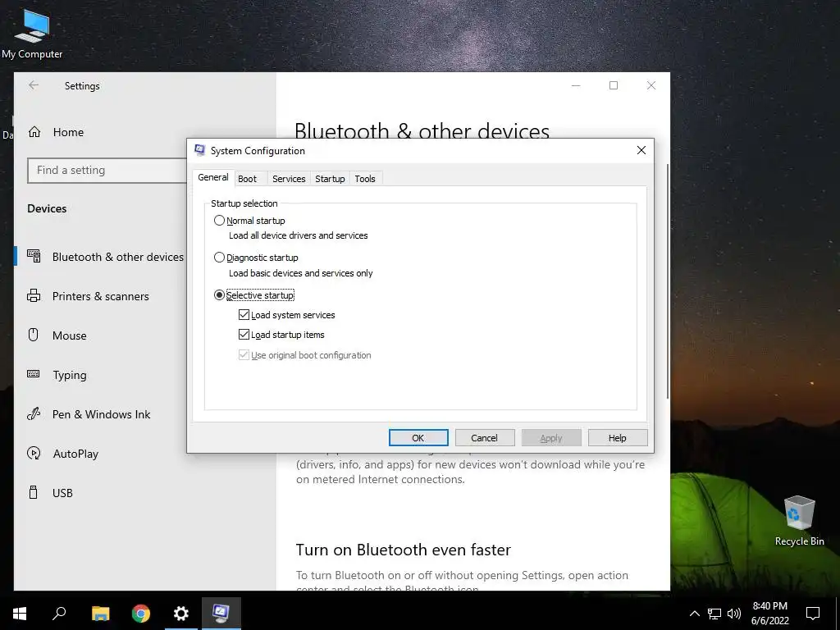Switch to the Startup tab
840x630 pixels.
click(330, 179)
